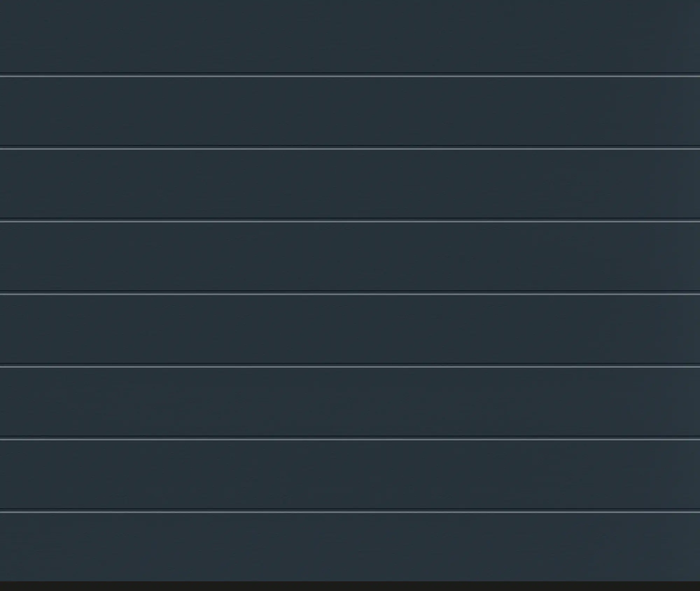The width and height of the screenshot is (700, 591).
Task: Click the seventh panel from the top
Action: click(x=350, y=475)
